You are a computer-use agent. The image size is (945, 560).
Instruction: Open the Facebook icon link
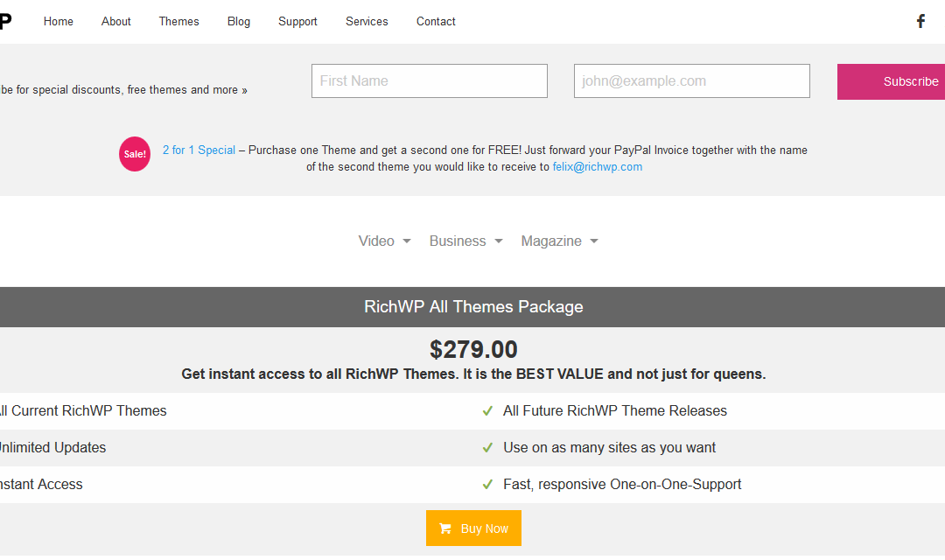coord(920,22)
